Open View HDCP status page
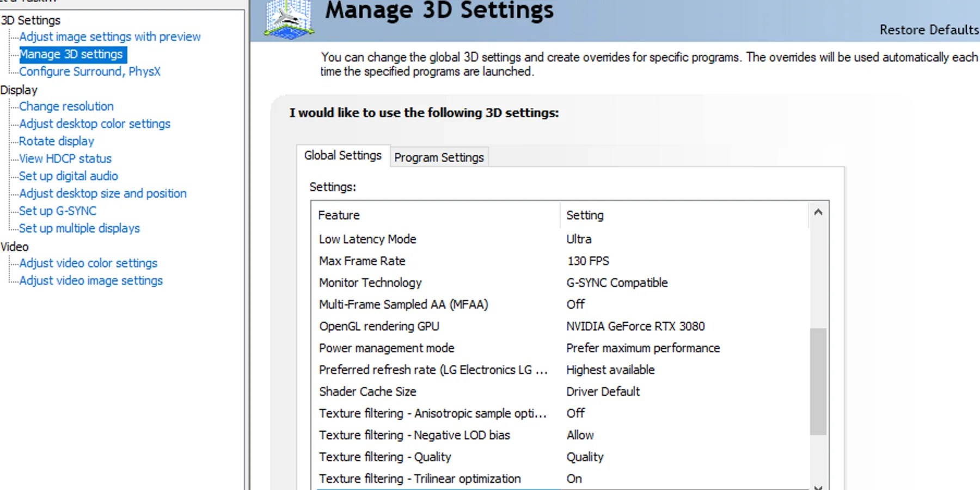The width and height of the screenshot is (980, 490). [x=65, y=159]
